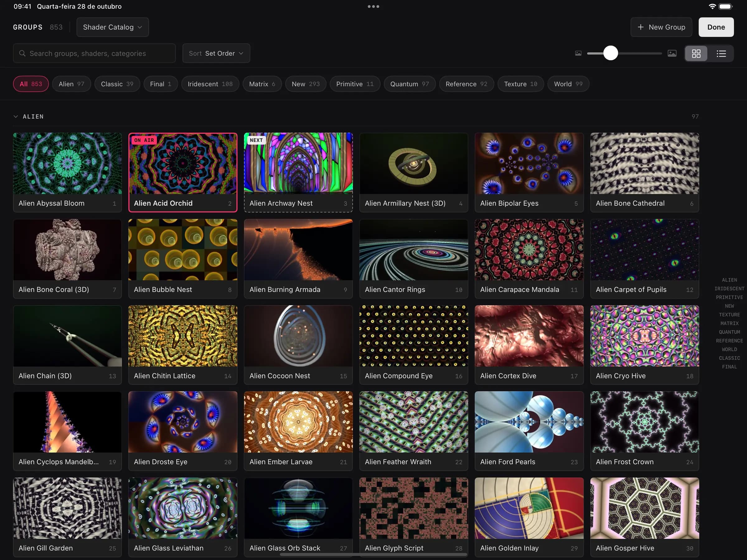
Task: Click the ON AIR badge
Action: [144, 140]
